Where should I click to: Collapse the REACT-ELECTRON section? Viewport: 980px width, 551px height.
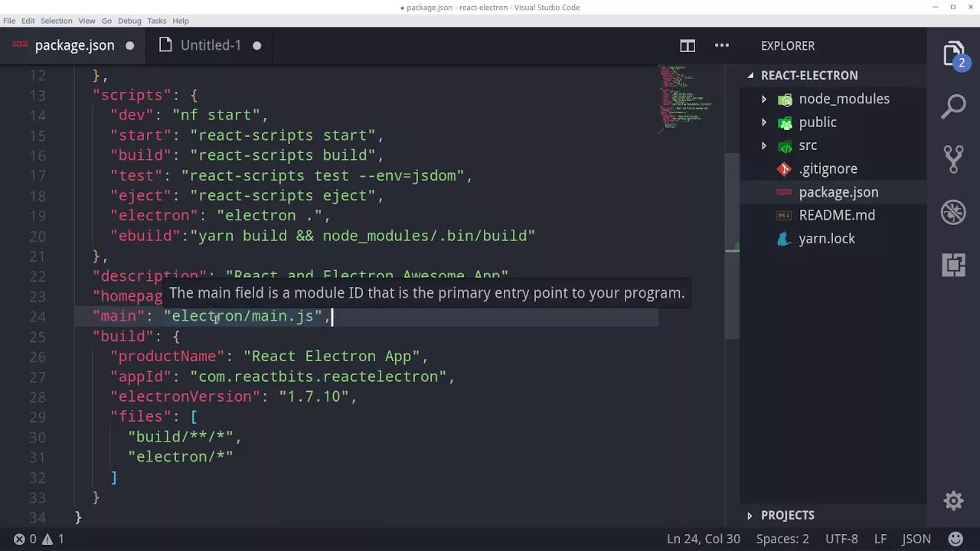(750, 76)
